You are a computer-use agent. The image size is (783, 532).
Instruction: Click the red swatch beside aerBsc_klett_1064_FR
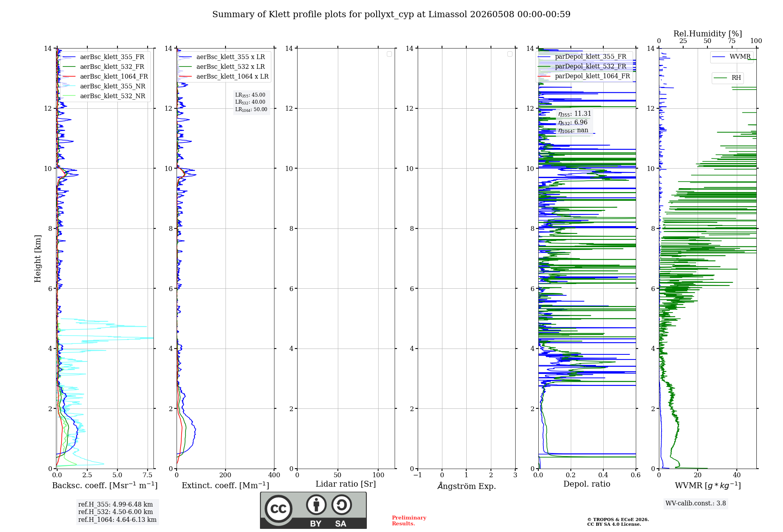69,77
